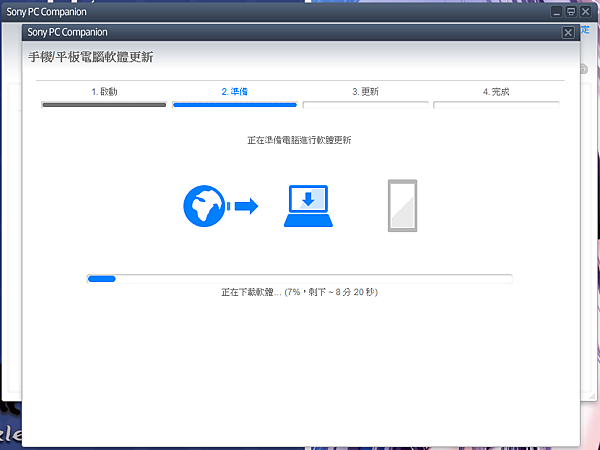
Task: Select step 4. 完成 label
Action: [496, 92]
